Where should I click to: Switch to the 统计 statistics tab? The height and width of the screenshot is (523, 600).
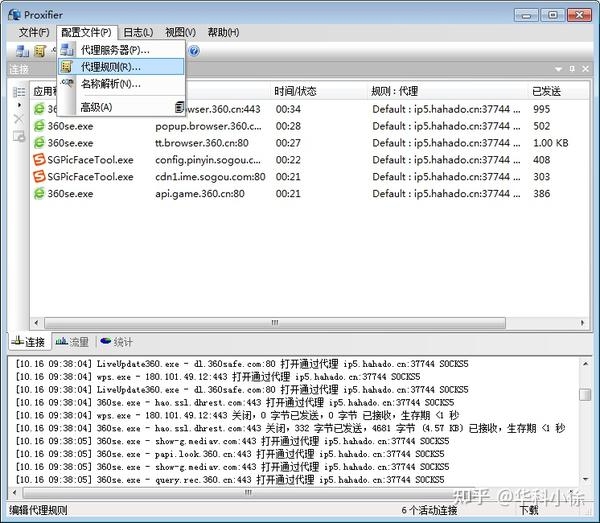coord(117,342)
